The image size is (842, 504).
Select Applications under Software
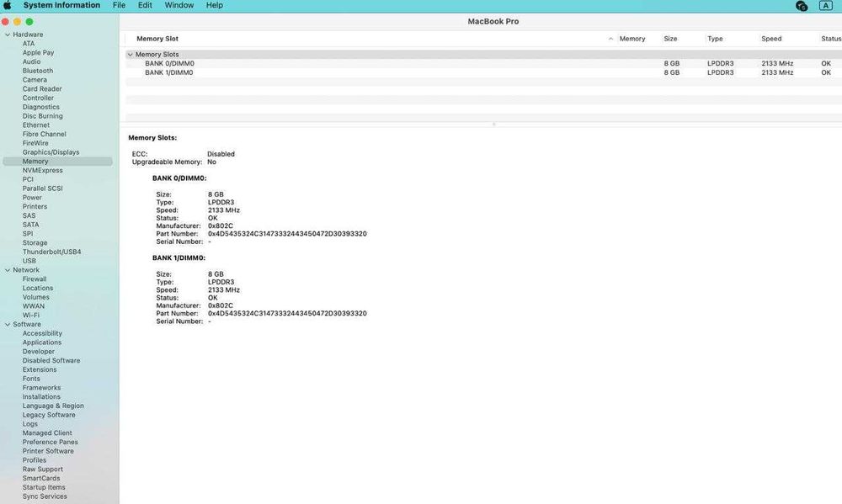point(42,342)
